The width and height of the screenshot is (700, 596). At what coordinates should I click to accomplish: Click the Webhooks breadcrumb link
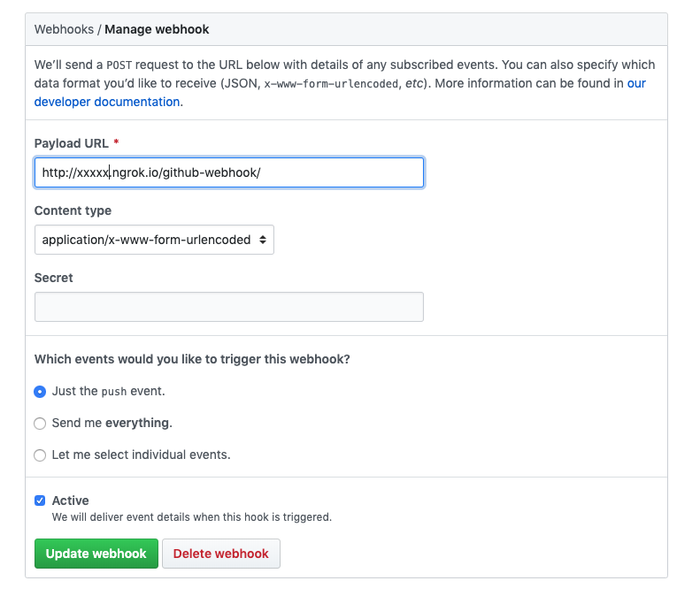[x=64, y=29]
